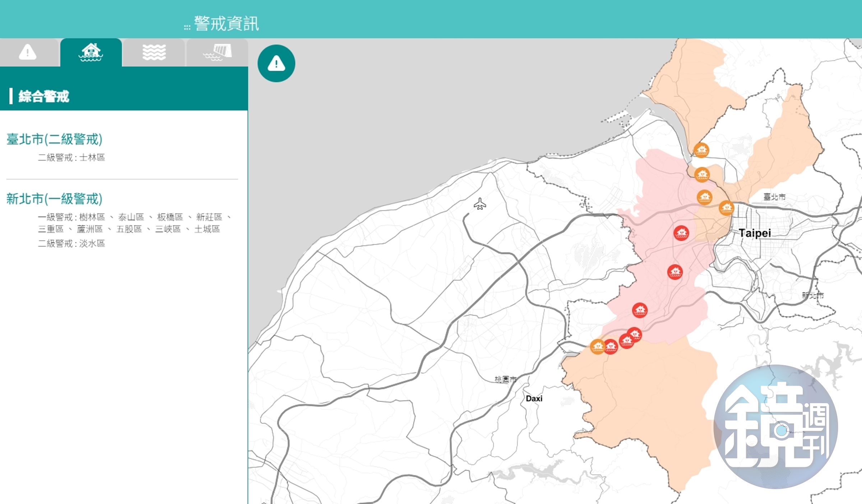Click the round teal alert button on map
862x504 pixels.
click(x=276, y=64)
